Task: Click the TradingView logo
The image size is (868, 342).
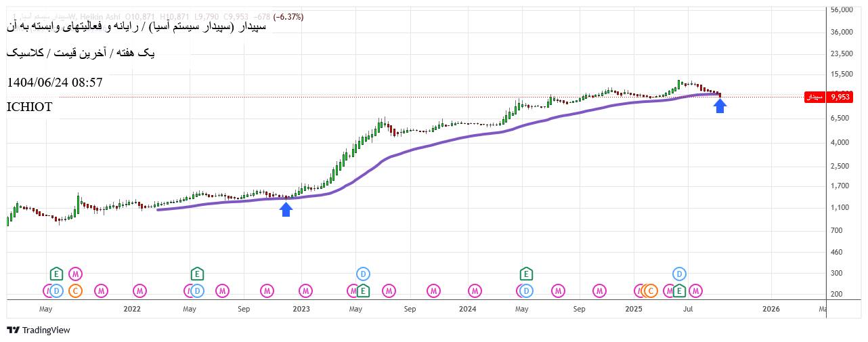Action: point(39,330)
